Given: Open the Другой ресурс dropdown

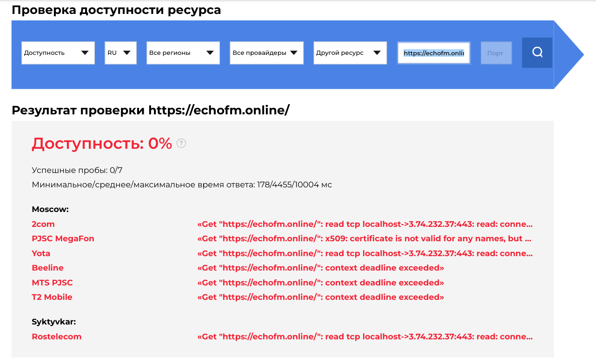Looking at the screenshot, I should tap(350, 53).
